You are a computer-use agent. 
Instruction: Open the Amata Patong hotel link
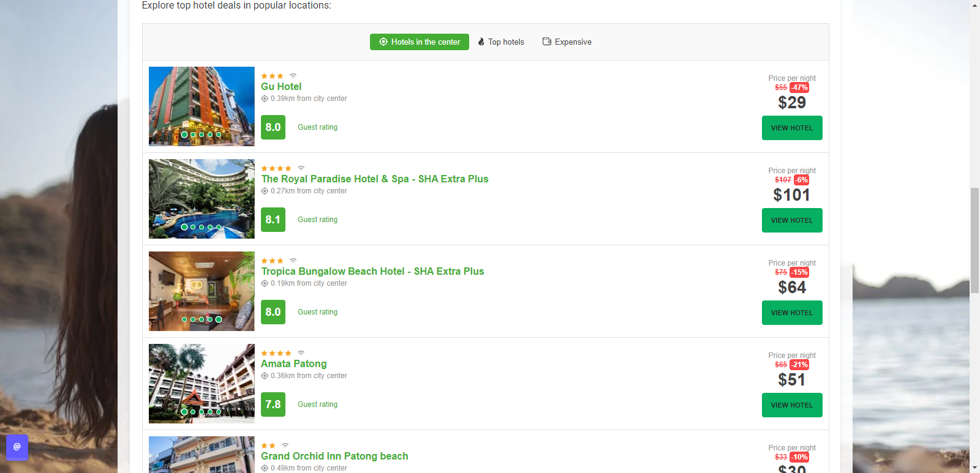tap(294, 364)
